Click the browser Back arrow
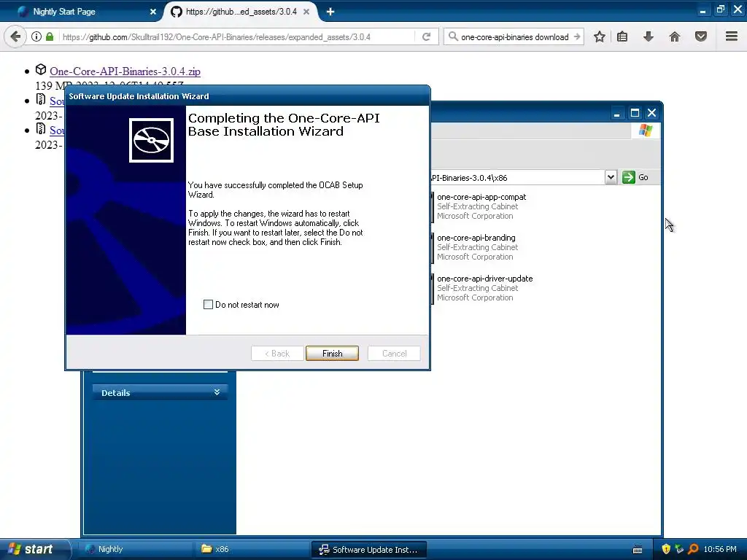747x560 pixels. pos(15,36)
